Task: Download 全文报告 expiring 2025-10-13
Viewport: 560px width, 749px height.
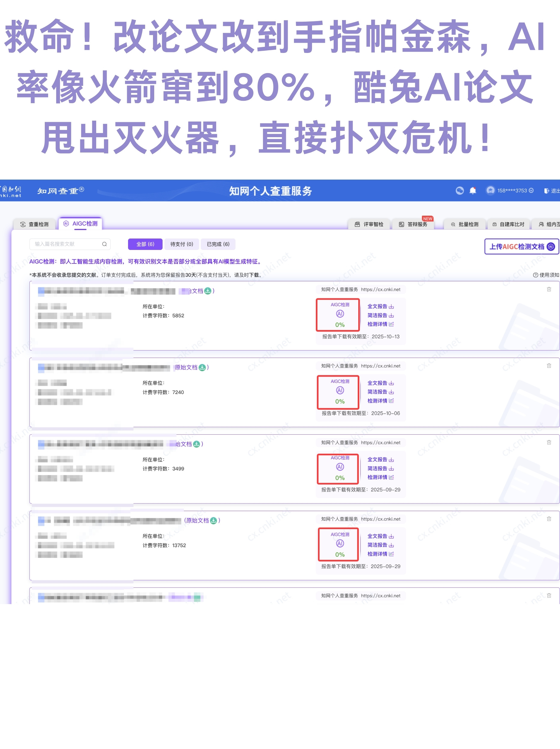Action: point(381,307)
